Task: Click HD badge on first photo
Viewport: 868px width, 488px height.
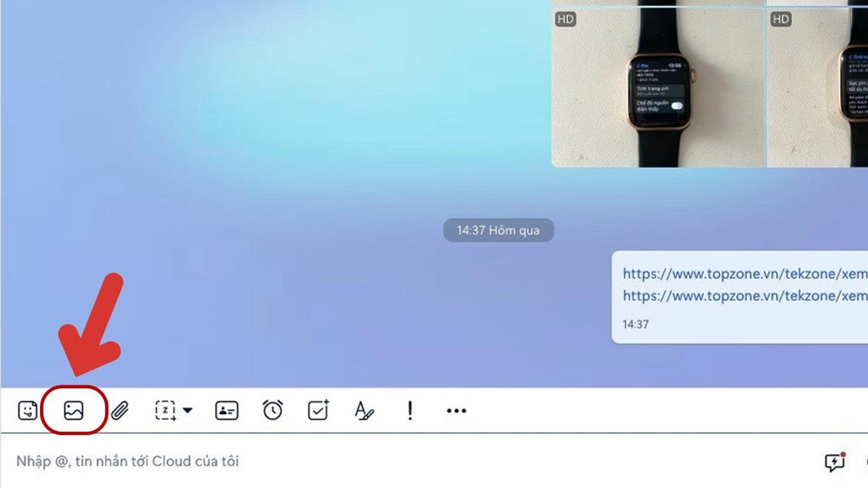Action: [x=566, y=20]
